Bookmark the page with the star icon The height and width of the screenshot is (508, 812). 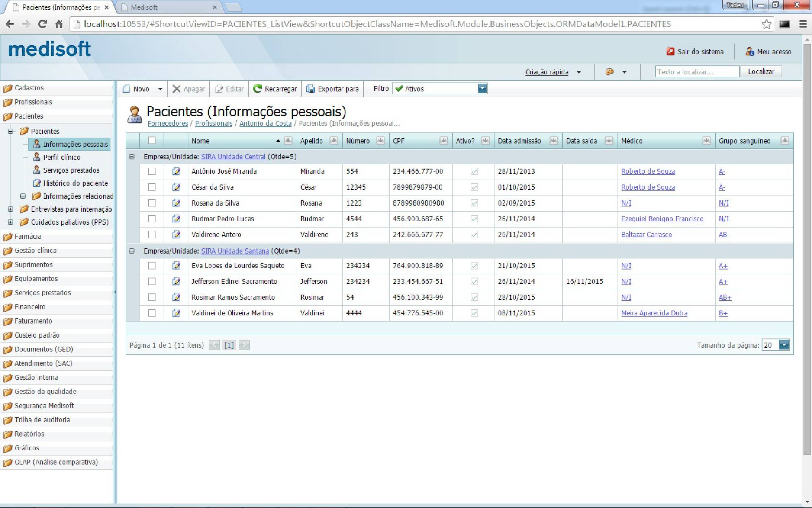pos(766,24)
